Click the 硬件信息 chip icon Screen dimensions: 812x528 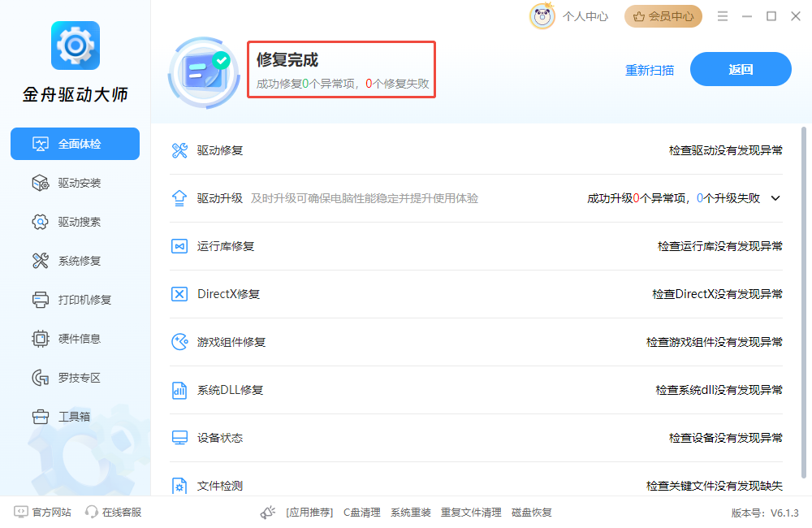(x=41, y=339)
